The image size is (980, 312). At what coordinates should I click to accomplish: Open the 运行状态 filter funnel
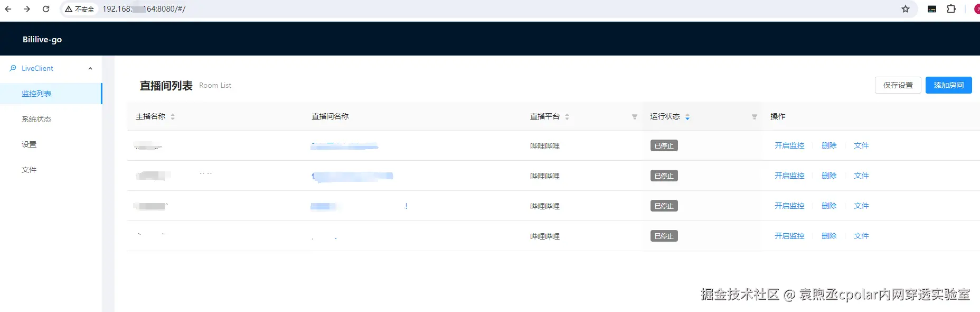pos(755,117)
